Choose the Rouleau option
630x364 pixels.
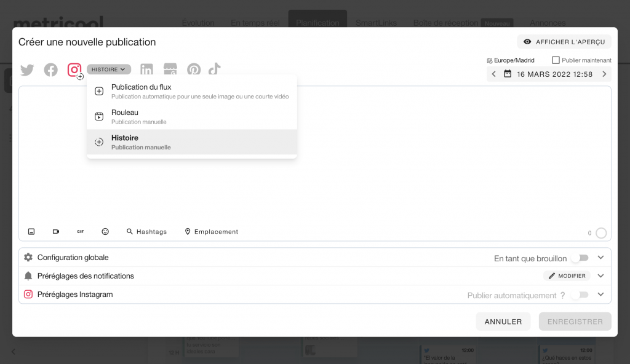[192, 116]
